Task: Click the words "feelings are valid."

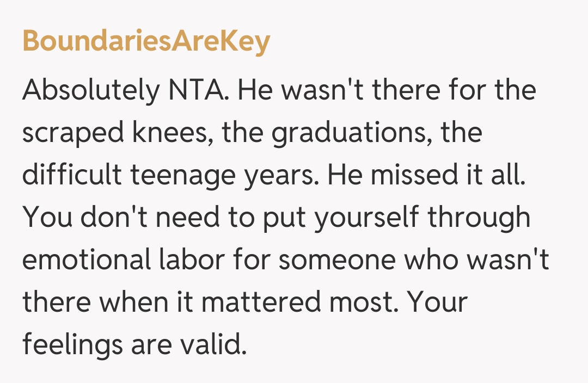Action: pos(134,345)
